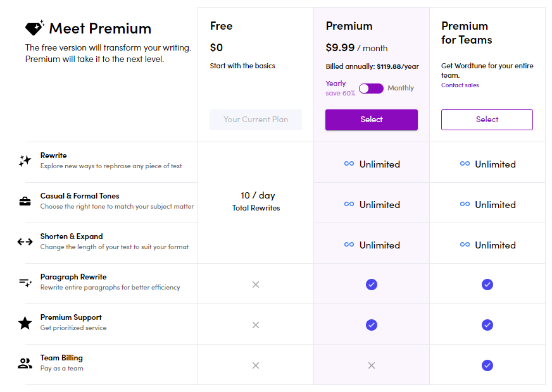Choose the Monthly billing label
This screenshot has width=552, height=392.
pyautogui.click(x=401, y=89)
